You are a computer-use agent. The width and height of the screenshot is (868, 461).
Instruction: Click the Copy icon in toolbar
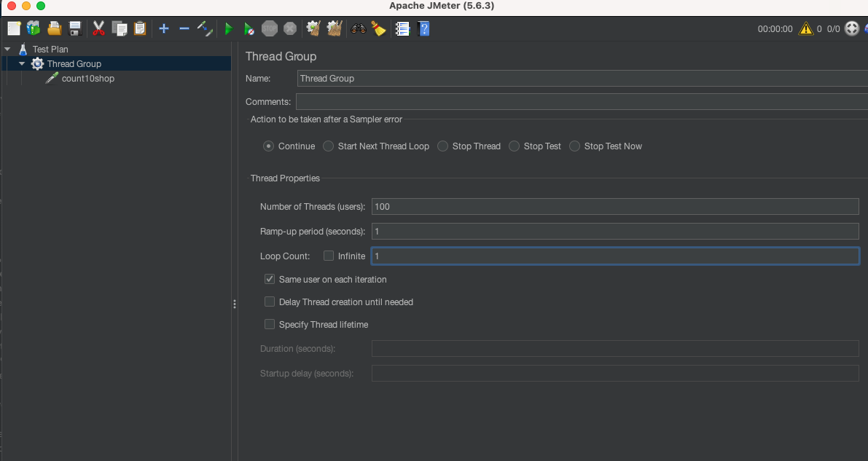[119, 28]
